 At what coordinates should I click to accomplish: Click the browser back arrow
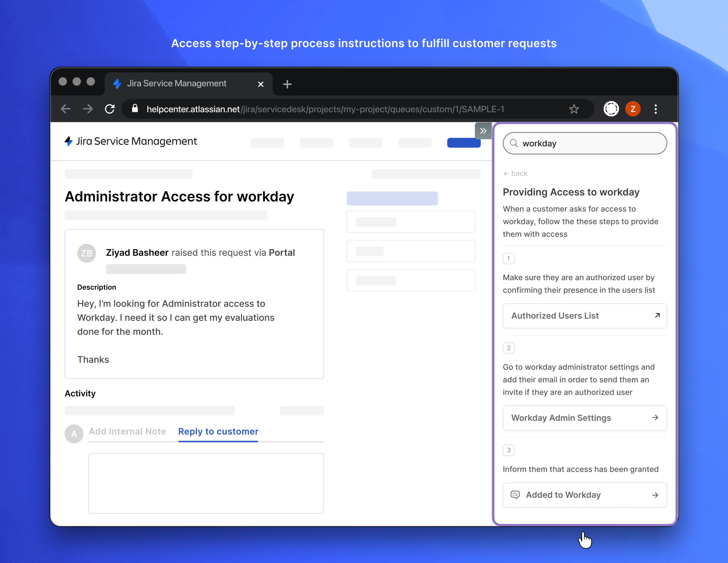pyautogui.click(x=65, y=109)
